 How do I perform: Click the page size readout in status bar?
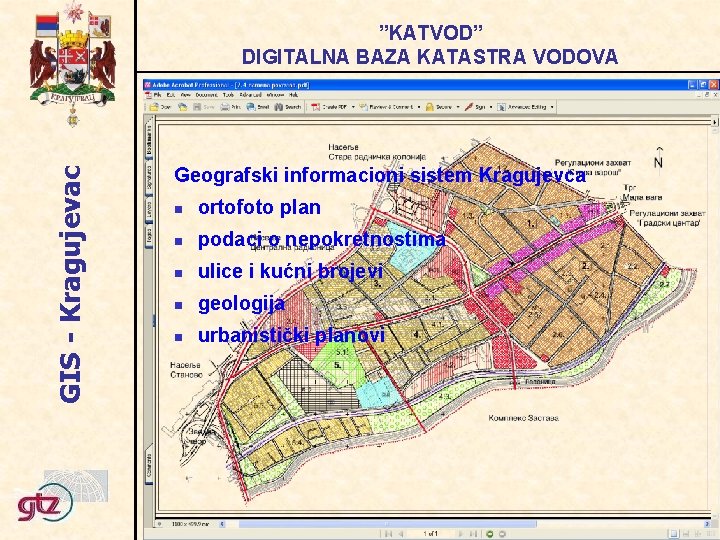click(190, 524)
